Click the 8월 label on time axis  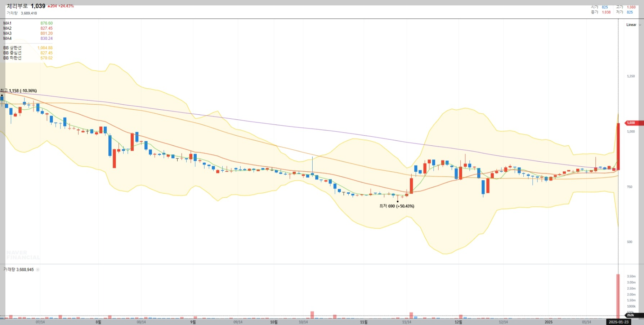pos(98,322)
